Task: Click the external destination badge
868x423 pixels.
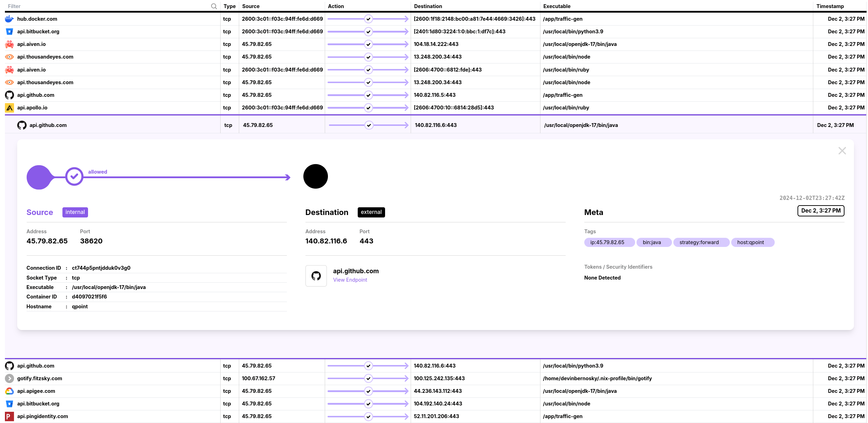Action: 371,212
